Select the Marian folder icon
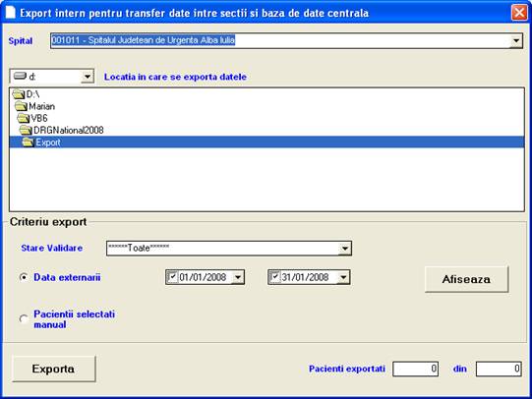The width and height of the screenshot is (532, 399). tap(21, 106)
